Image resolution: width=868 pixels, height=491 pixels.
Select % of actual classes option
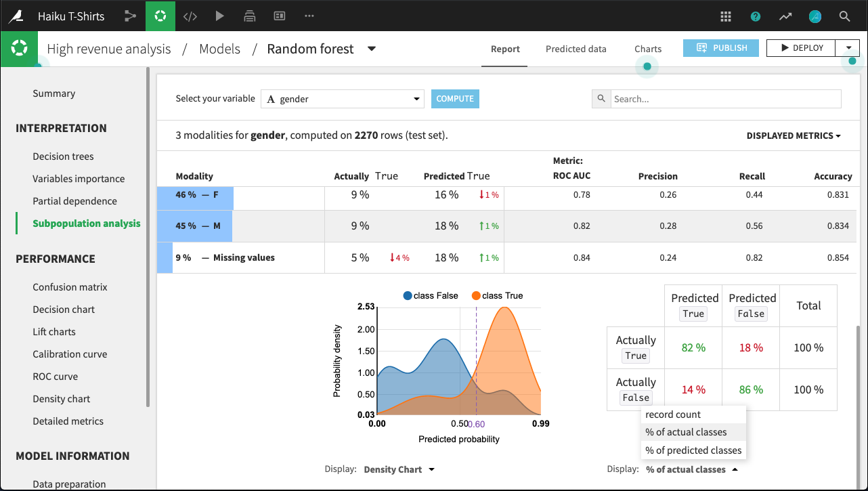point(693,432)
